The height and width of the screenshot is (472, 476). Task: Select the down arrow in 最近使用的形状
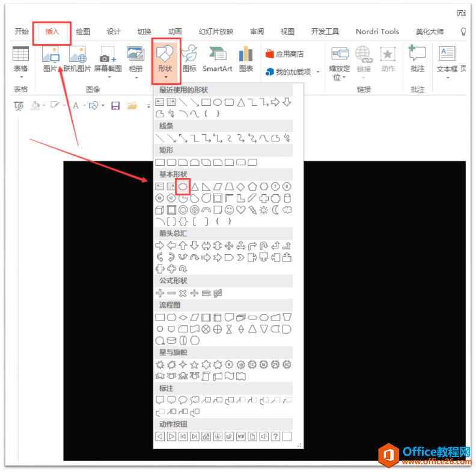(x=287, y=102)
